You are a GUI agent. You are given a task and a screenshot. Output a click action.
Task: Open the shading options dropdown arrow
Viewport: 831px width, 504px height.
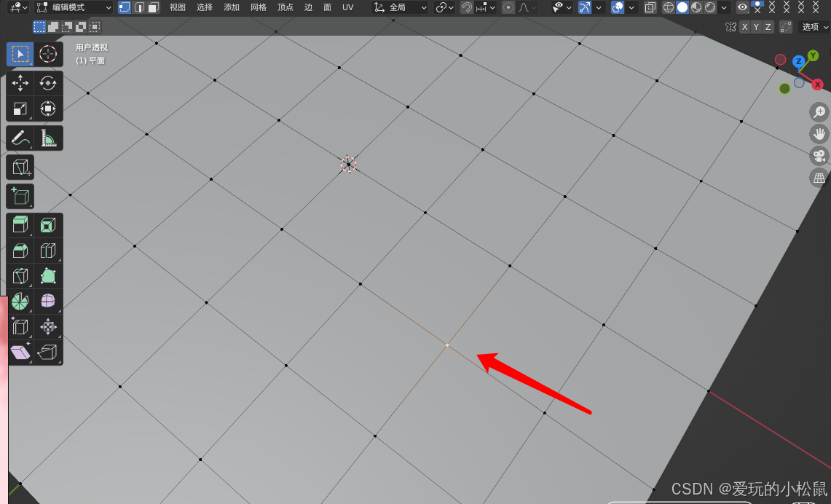click(x=724, y=7)
